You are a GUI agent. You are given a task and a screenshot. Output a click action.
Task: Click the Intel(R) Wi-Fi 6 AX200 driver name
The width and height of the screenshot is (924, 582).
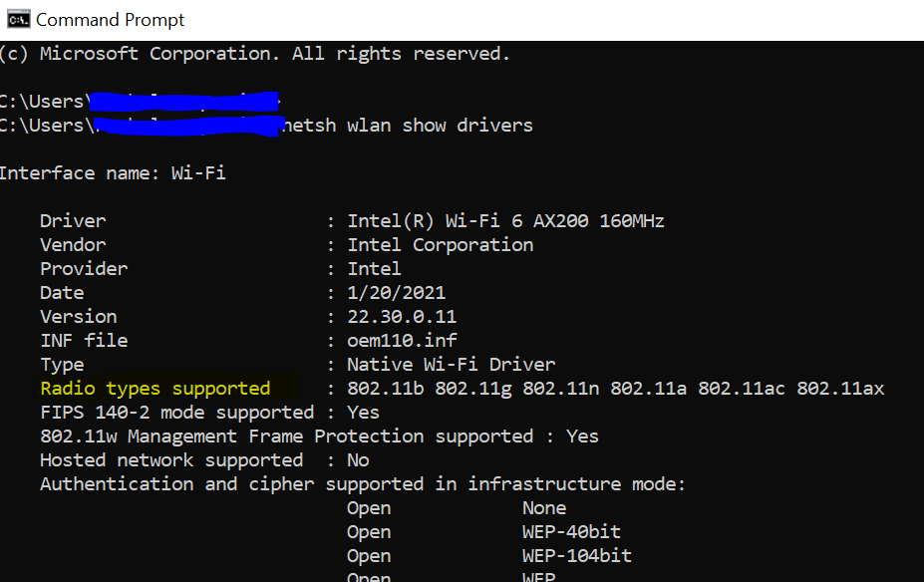point(505,221)
